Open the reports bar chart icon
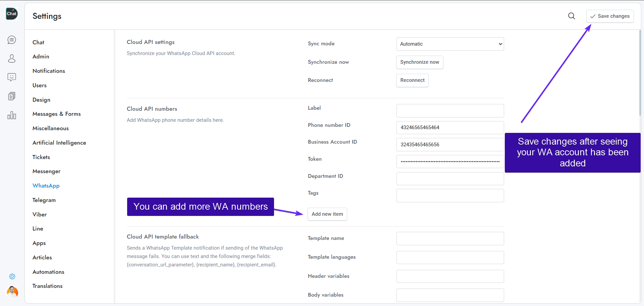 pyautogui.click(x=12, y=115)
